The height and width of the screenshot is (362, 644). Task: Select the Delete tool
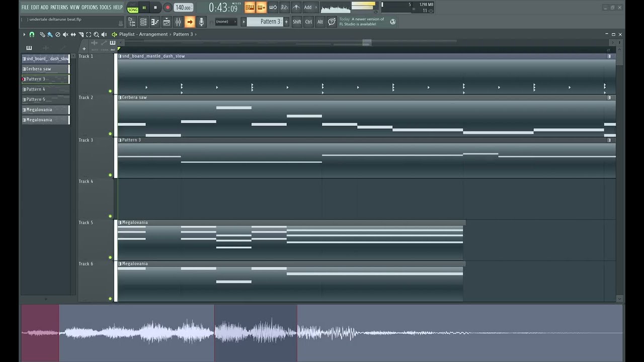(57, 34)
